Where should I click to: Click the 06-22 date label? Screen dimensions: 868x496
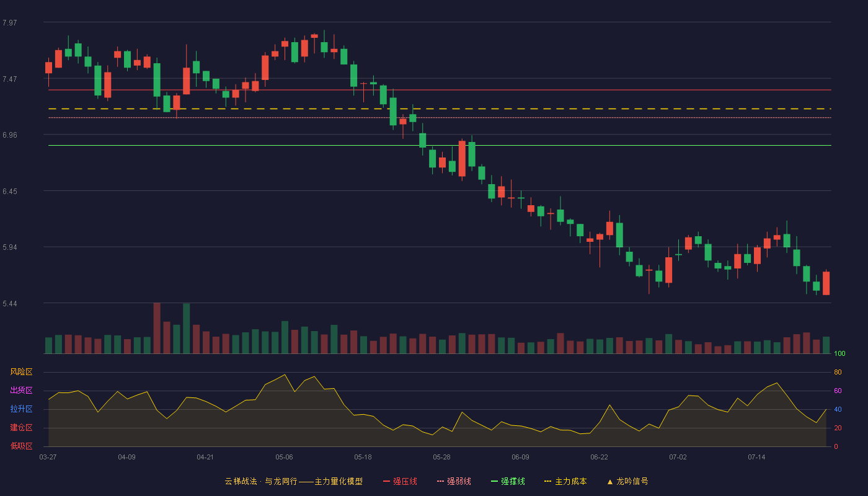tap(599, 457)
